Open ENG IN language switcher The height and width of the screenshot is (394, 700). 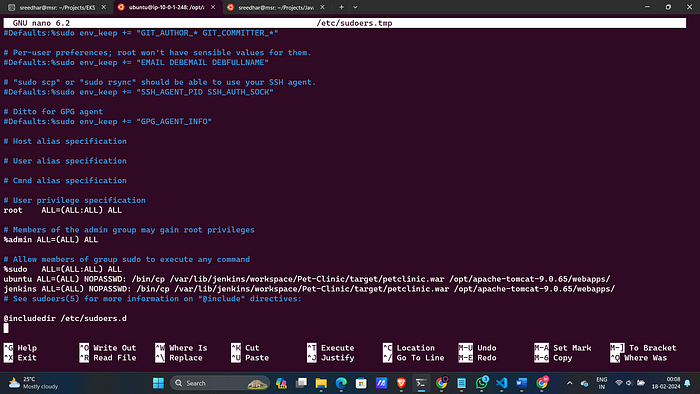click(602, 383)
